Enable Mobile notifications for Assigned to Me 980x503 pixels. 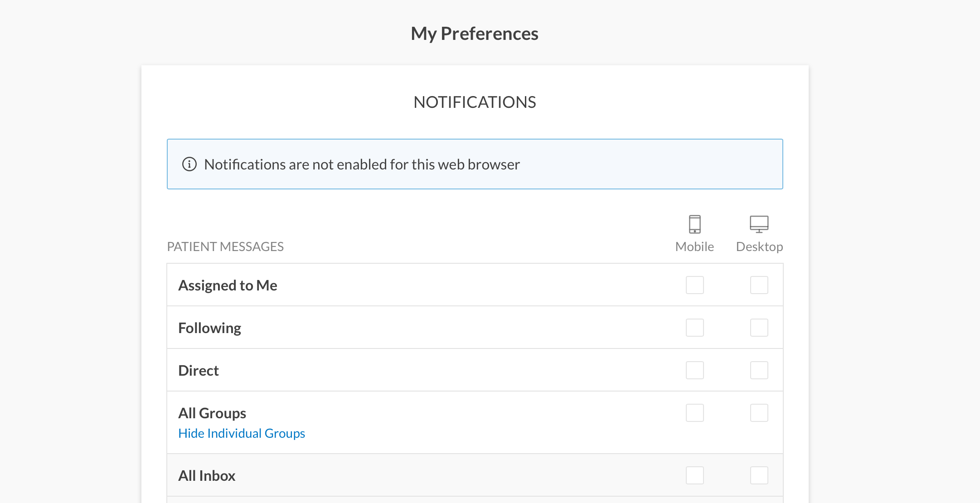pos(694,285)
